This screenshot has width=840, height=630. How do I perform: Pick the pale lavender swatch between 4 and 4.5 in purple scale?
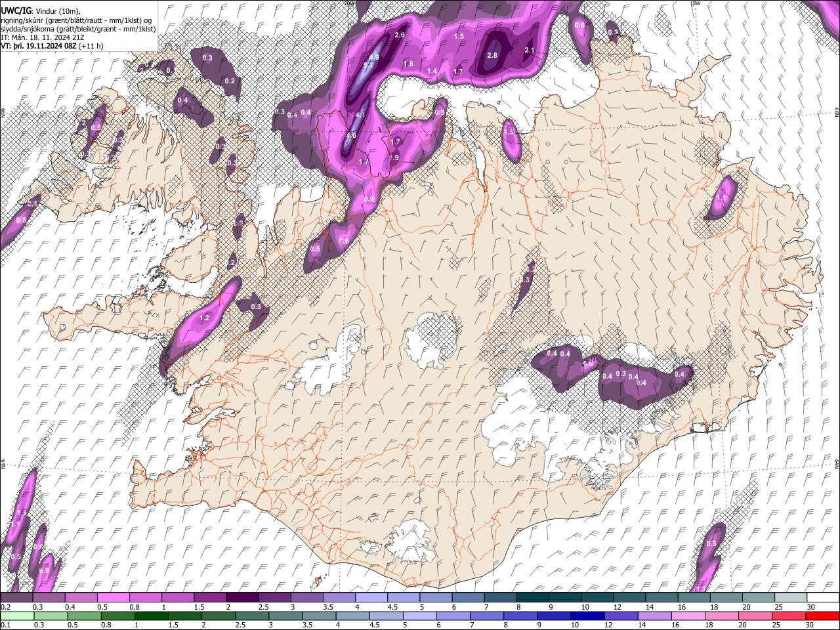click(x=371, y=597)
